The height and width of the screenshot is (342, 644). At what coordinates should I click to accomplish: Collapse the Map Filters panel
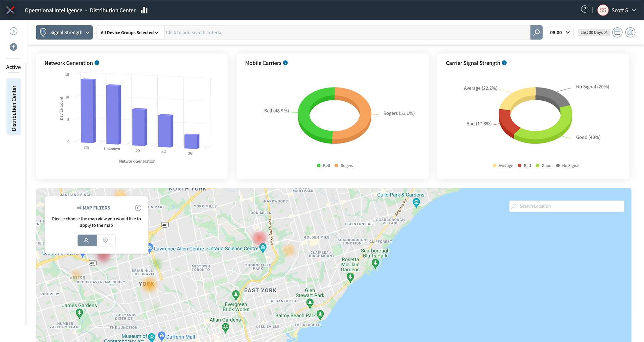pyautogui.click(x=138, y=208)
